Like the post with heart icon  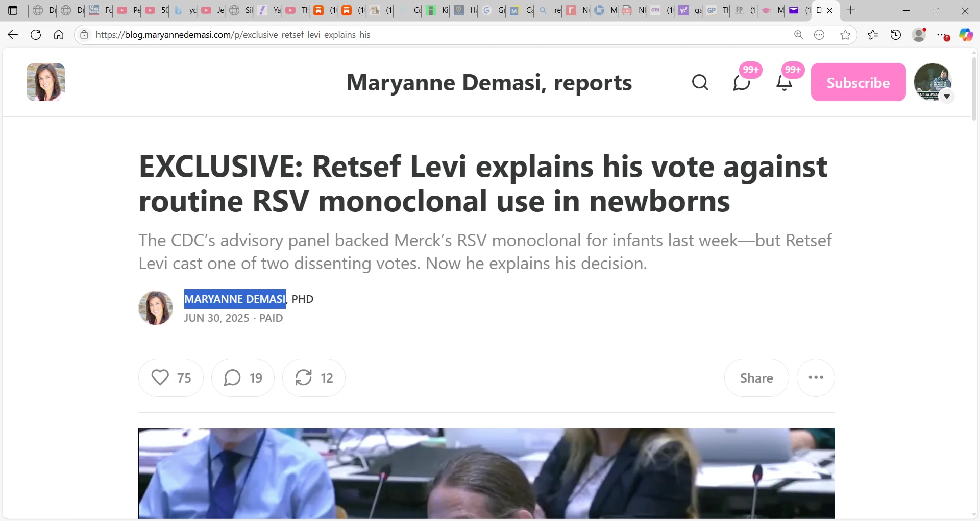pos(171,377)
